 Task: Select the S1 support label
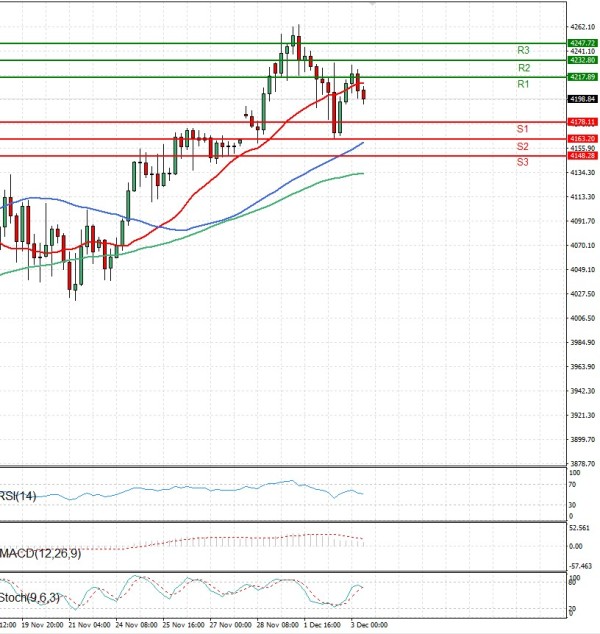point(522,129)
